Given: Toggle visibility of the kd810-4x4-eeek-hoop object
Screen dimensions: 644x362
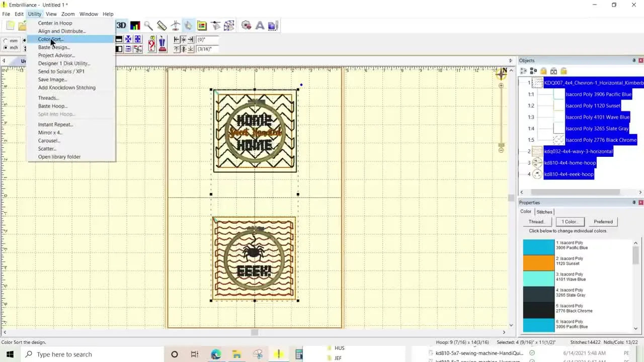Looking at the screenshot, I should click(537, 174).
